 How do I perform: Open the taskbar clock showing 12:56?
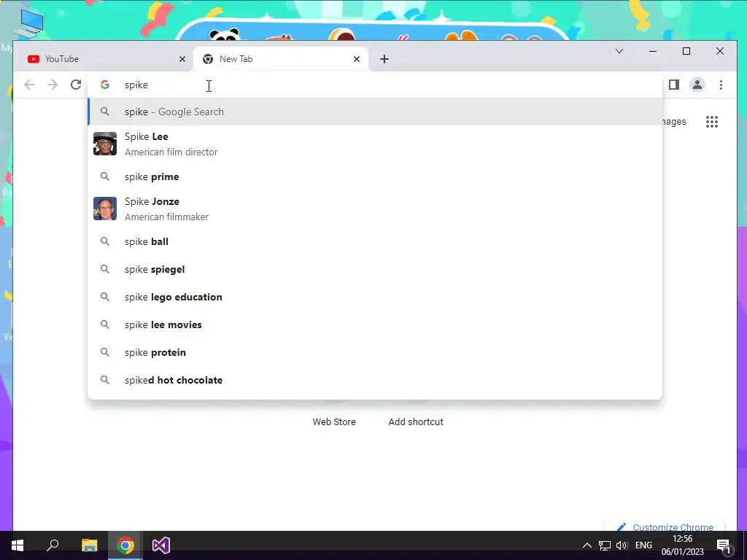pos(682,545)
